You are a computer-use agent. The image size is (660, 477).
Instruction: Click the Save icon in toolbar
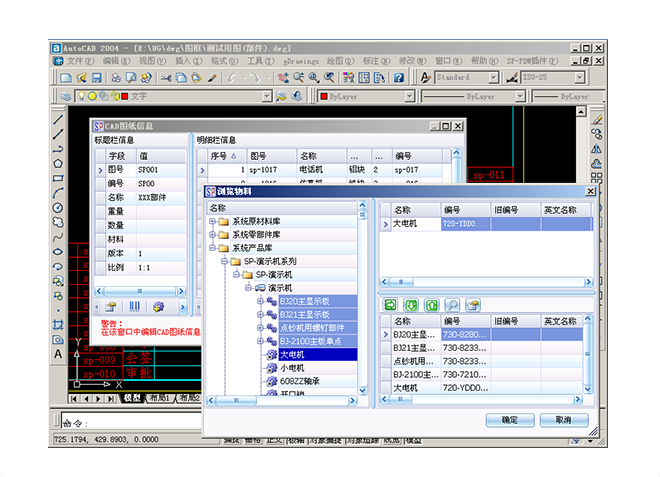(97, 77)
